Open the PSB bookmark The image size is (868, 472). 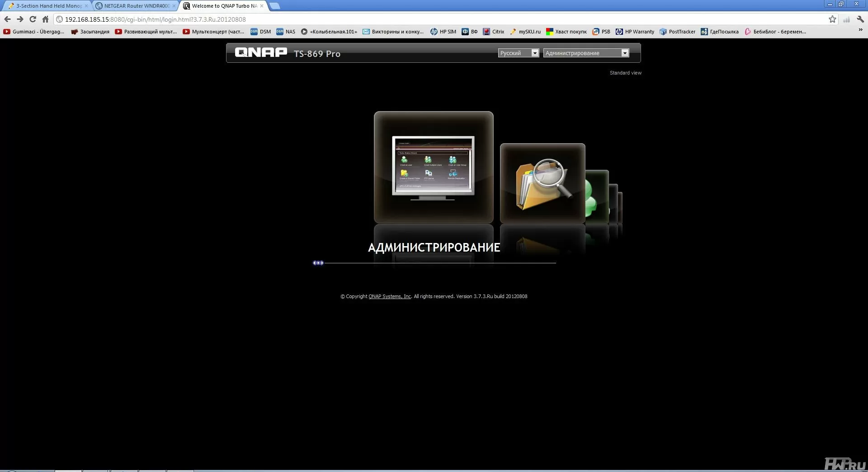coord(601,32)
